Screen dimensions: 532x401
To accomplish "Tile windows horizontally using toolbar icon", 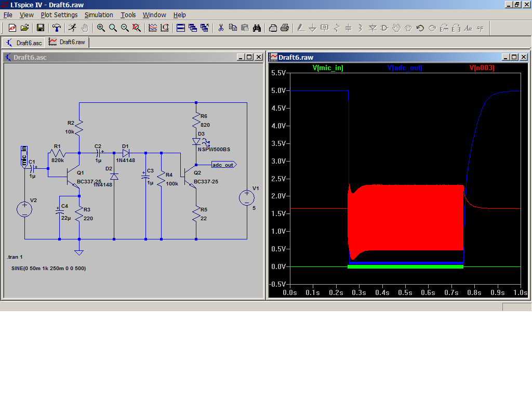I will (180, 28).
